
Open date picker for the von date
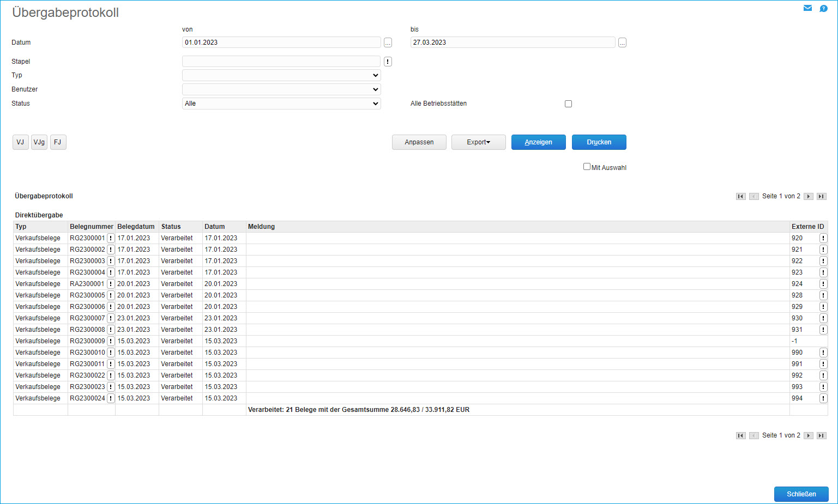point(388,42)
